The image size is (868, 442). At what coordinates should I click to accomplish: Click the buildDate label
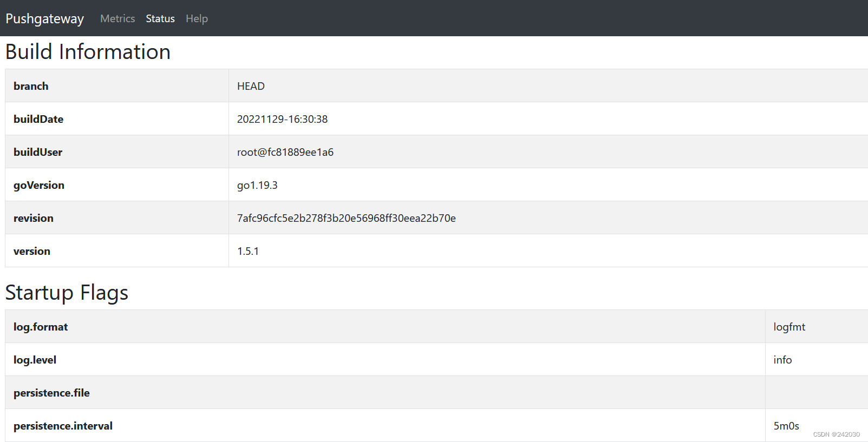[x=38, y=119]
